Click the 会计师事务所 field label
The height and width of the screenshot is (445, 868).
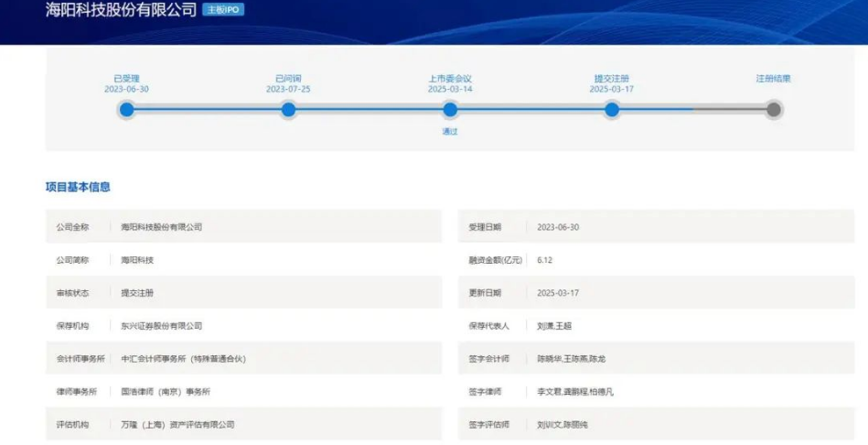click(x=80, y=359)
